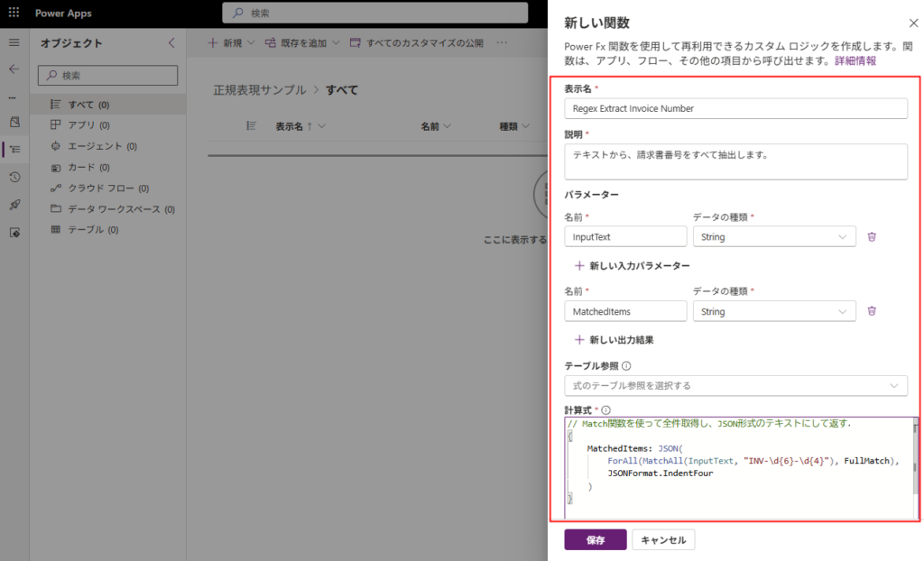
Task: Open the 詳細情報 link
Action: [854, 61]
